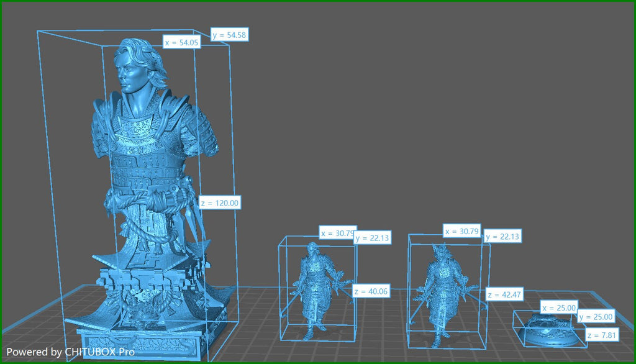Click the empty gray viewport background
The height and width of the screenshot is (364, 636).
coord(406,122)
